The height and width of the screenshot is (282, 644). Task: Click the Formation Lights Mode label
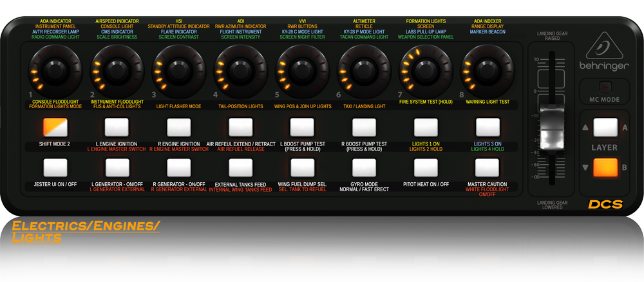coord(55,107)
